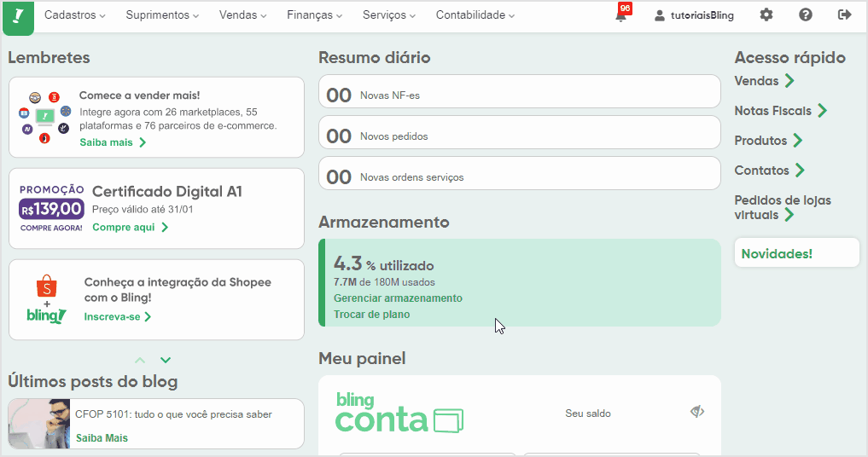
Task: Open the help question mark icon
Action: [806, 15]
